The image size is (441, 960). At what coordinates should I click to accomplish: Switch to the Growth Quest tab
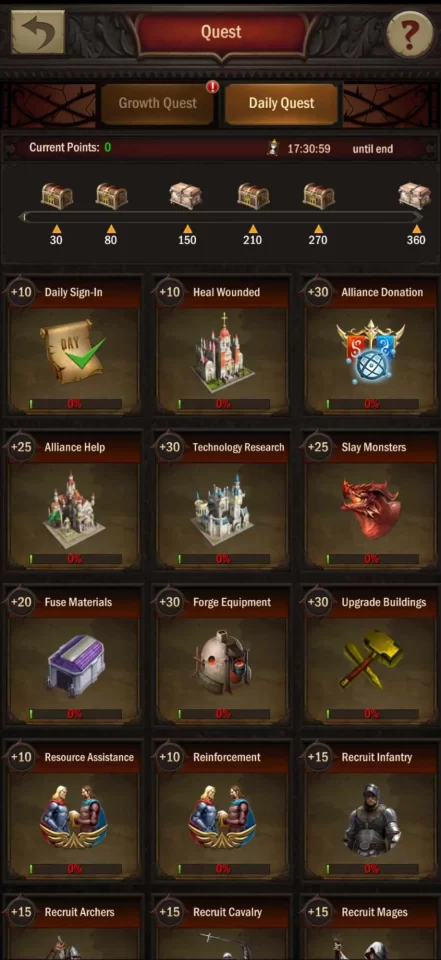157,103
